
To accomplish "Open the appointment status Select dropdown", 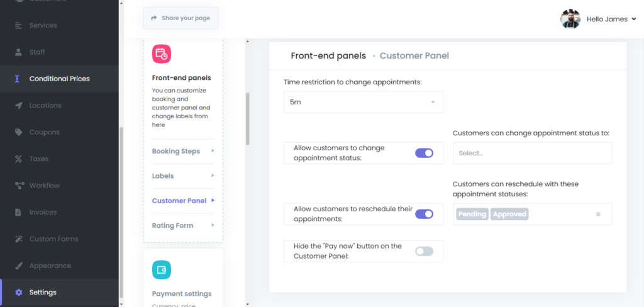I will [531, 153].
